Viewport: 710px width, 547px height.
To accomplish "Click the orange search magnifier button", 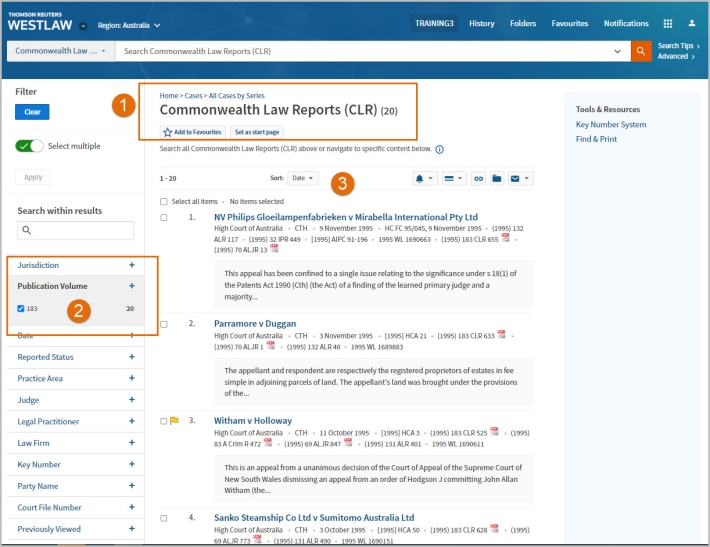I will [x=641, y=51].
